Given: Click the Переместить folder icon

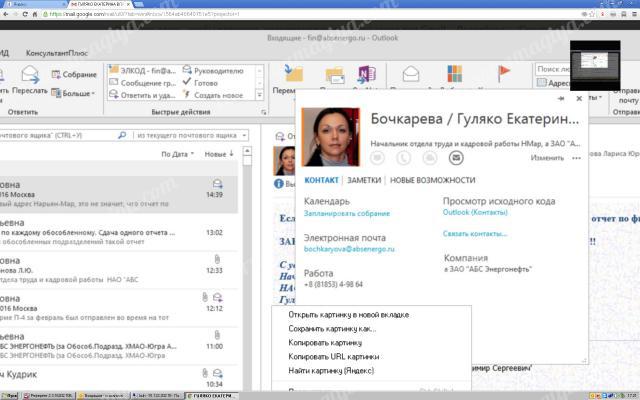Looking at the screenshot, I should tap(293, 73).
